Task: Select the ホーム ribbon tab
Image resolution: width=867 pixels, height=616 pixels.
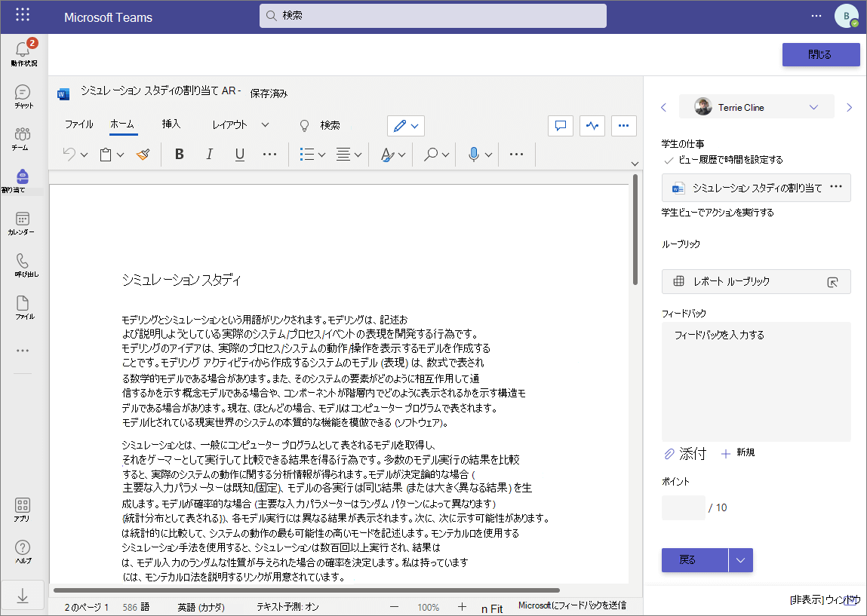Action: pos(122,124)
